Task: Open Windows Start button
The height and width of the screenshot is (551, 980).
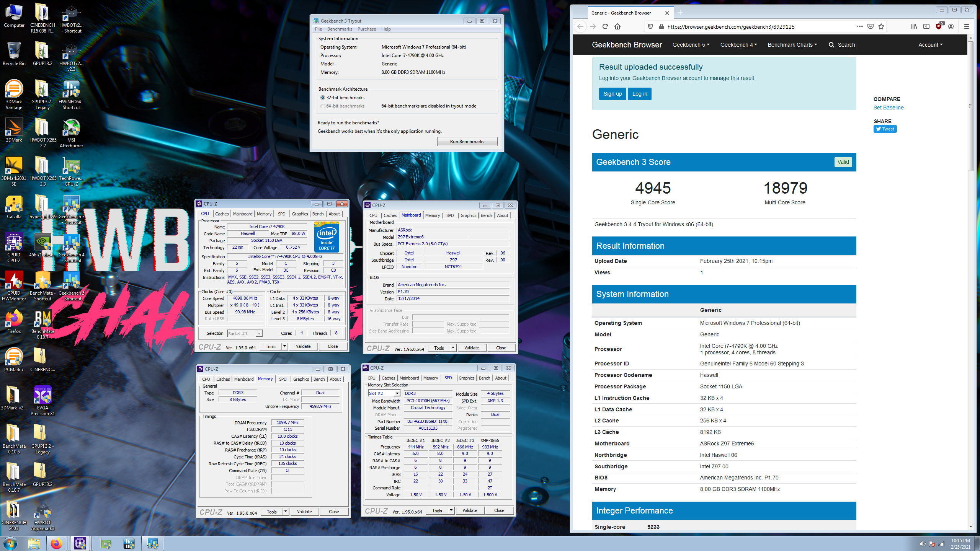Action: coord(10,543)
